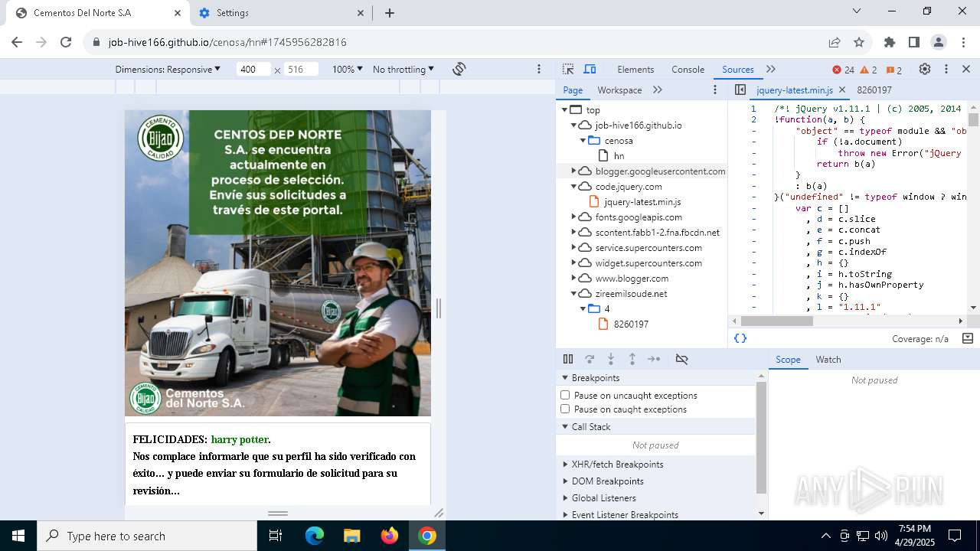Screen dimensions: 980x551
Task: Expand blogger.googleusercontent.com tree node
Action: click(x=573, y=171)
